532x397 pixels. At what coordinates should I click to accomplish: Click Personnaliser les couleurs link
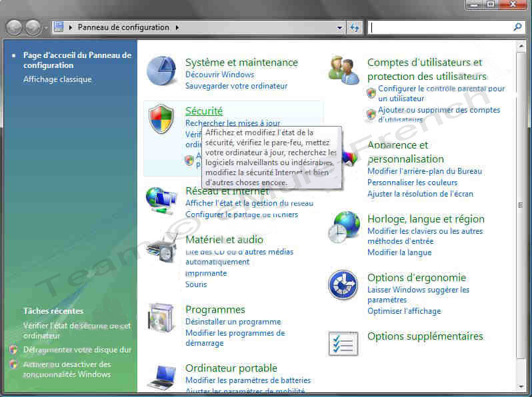pos(413,183)
